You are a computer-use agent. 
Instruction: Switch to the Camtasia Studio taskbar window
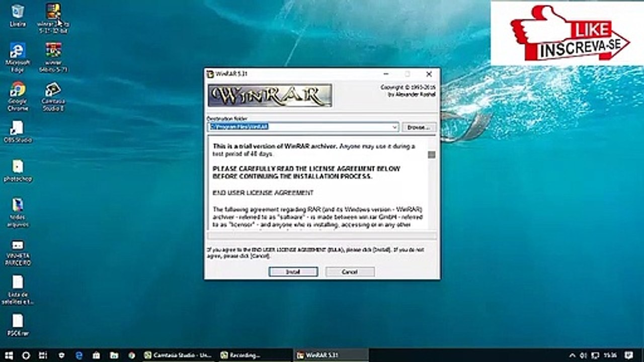coord(179,355)
